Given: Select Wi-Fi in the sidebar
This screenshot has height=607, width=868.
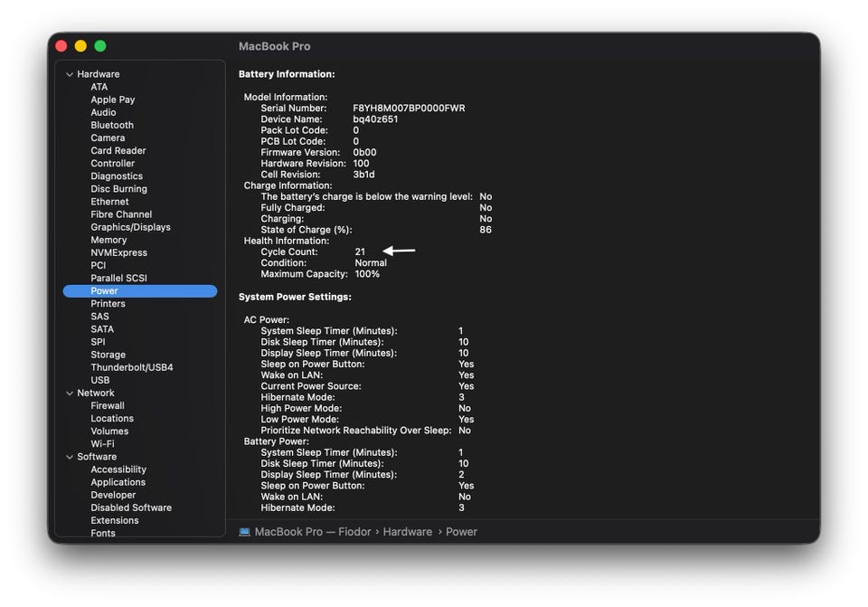Looking at the screenshot, I should point(102,443).
